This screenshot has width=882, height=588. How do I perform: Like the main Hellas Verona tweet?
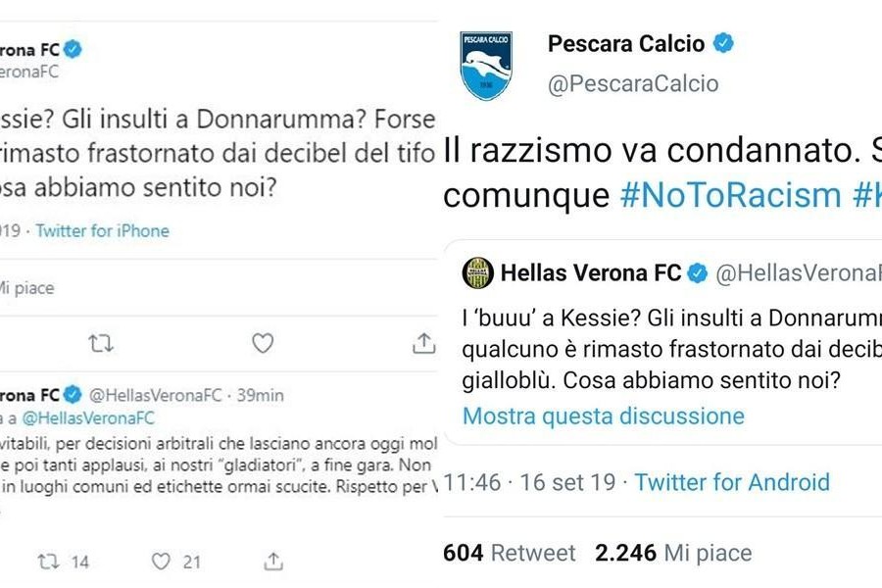(x=262, y=343)
